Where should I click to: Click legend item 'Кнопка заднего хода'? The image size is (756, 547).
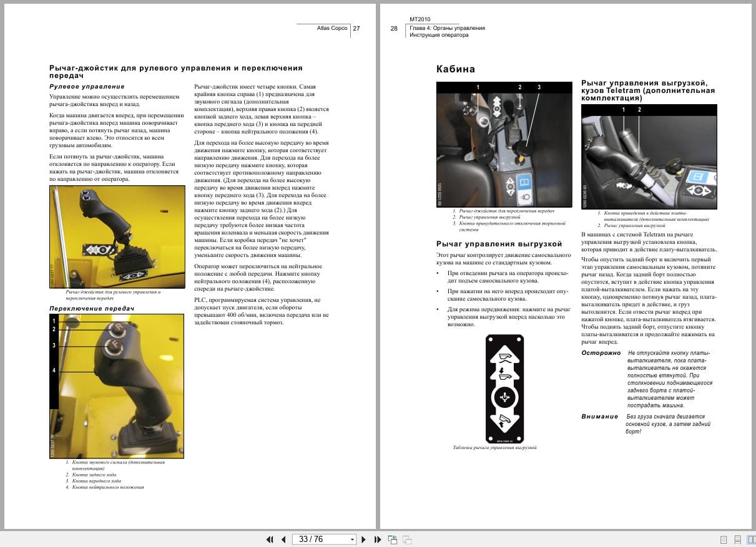[94, 475]
